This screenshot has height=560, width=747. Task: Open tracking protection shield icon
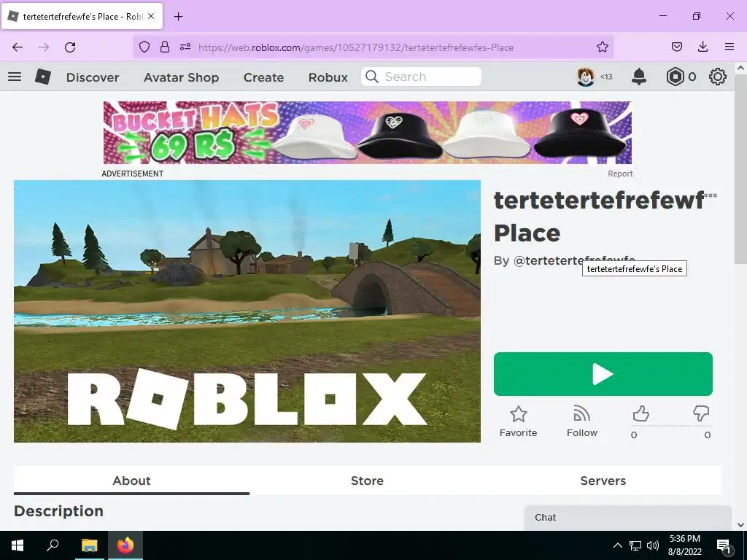[x=144, y=47]
